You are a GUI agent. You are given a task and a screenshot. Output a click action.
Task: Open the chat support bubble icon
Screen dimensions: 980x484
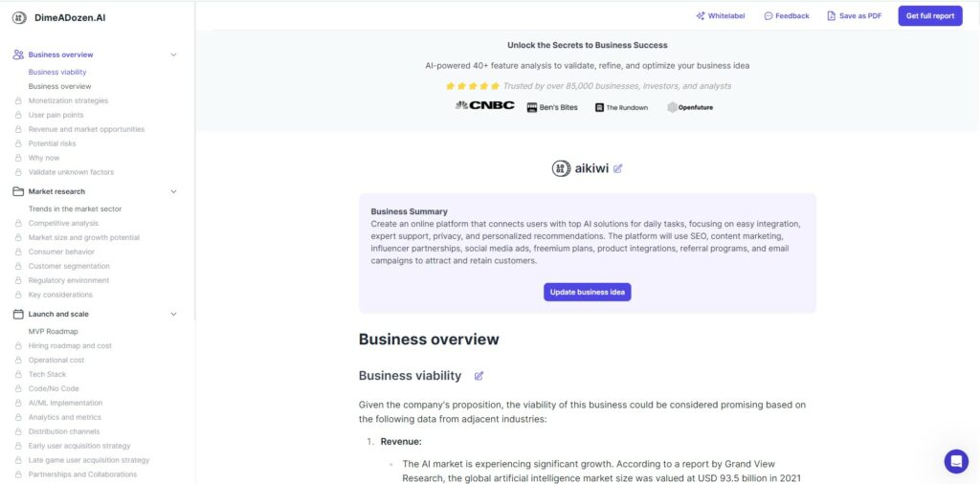pyautogui.click(x=956, y=461)
